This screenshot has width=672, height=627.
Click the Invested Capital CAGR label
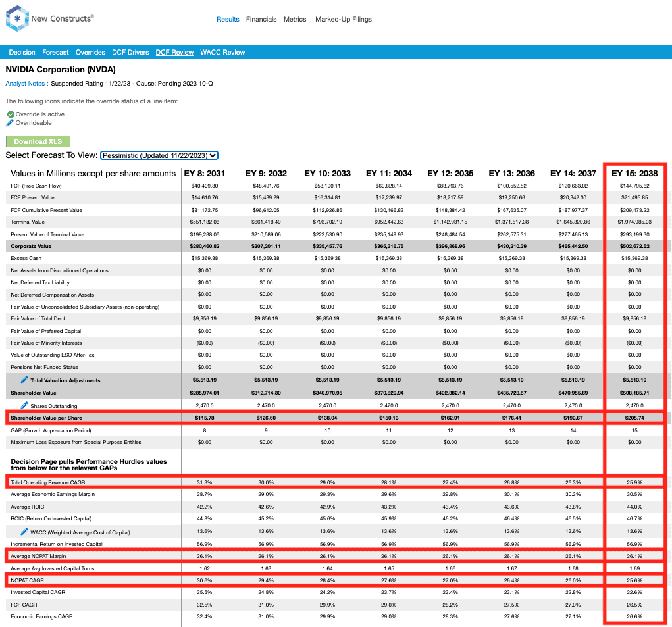(38, 592)
